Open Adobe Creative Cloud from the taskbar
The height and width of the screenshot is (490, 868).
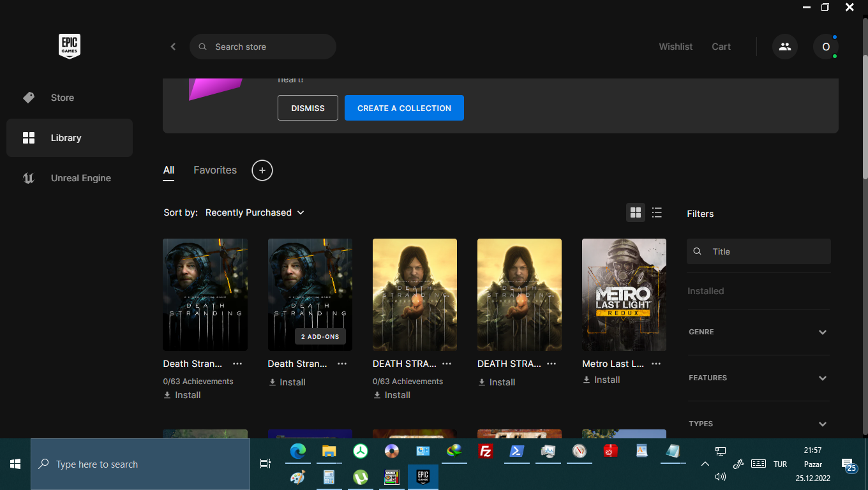click(611, 451)
